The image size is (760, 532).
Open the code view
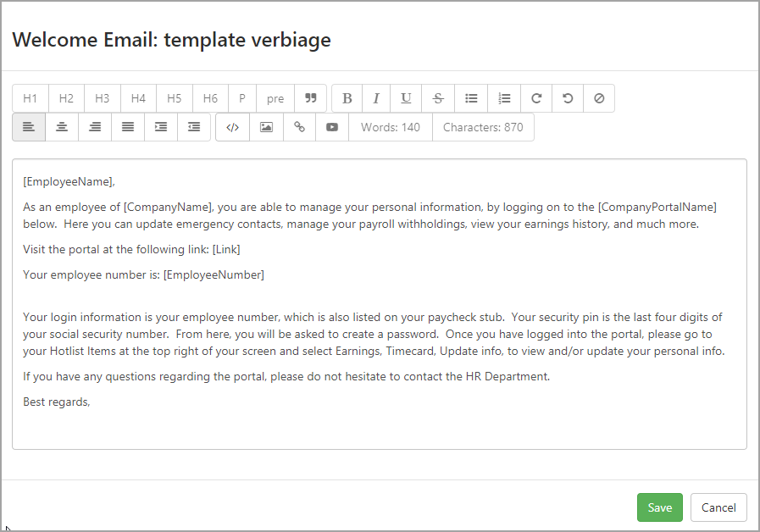pyautogui.click(x=233, y=127)
